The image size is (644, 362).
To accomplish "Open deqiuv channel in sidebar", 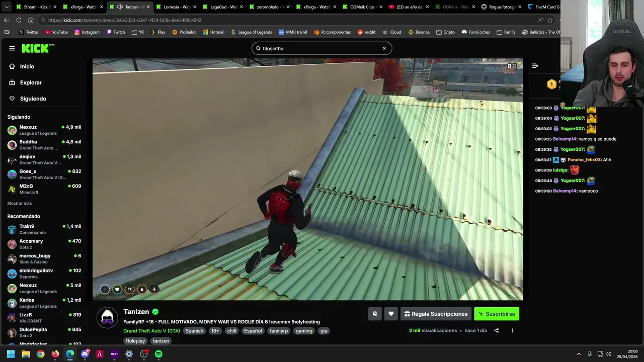I will click(x=44, y=159).
